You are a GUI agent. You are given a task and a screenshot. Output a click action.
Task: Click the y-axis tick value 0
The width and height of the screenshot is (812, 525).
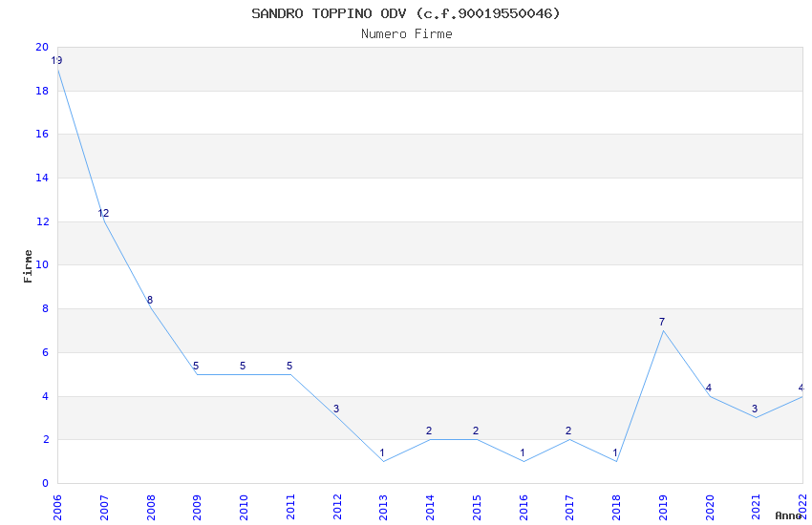click(x=46, y=484)
